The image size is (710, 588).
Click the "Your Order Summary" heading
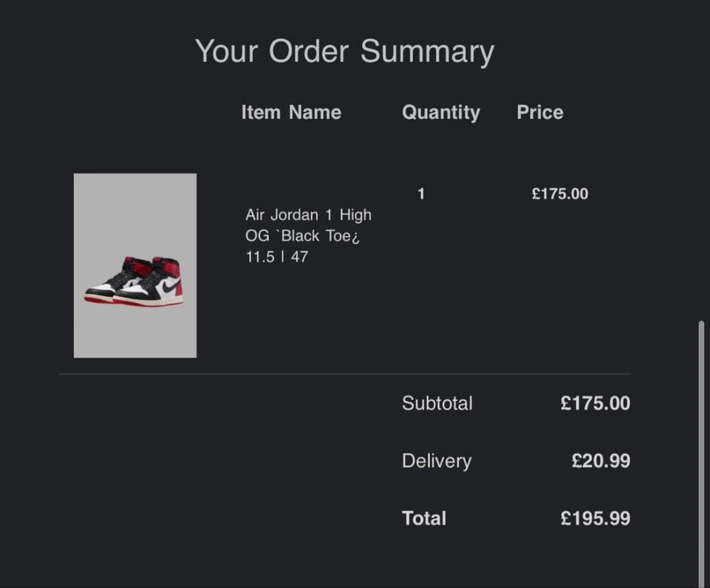(x=344, y=51)
